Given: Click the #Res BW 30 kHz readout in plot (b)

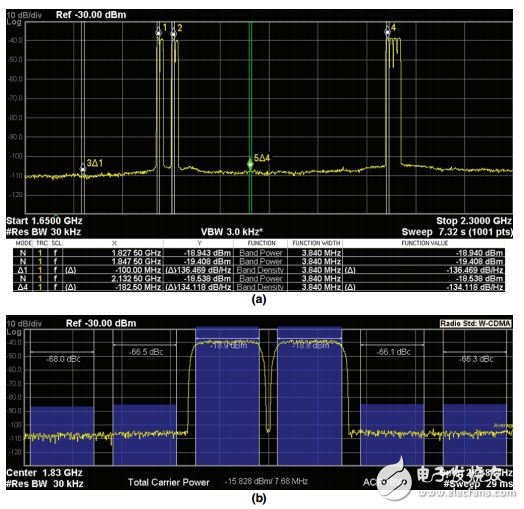Looking at the screenshot, I should pyautogui.click(x=44, y=484).
